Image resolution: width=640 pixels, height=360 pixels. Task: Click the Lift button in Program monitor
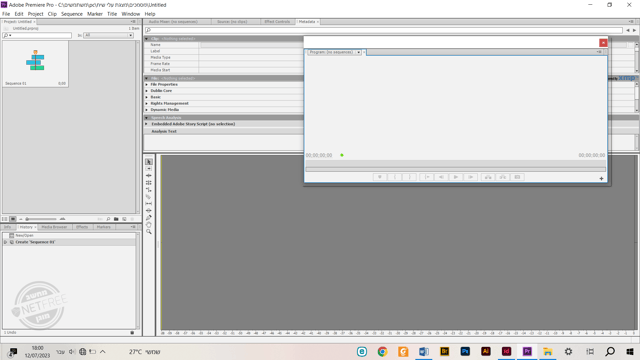[488, 177]
